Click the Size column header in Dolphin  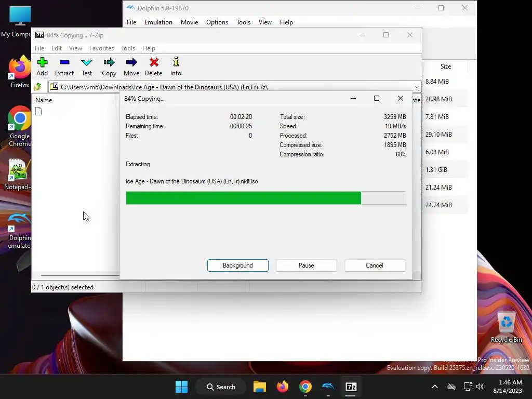445,66
